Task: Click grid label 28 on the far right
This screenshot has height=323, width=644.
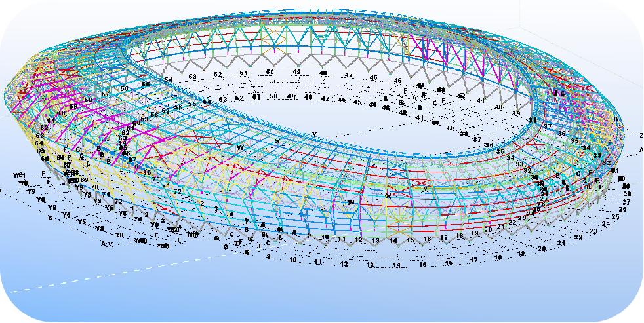Action: click(626, 195)
